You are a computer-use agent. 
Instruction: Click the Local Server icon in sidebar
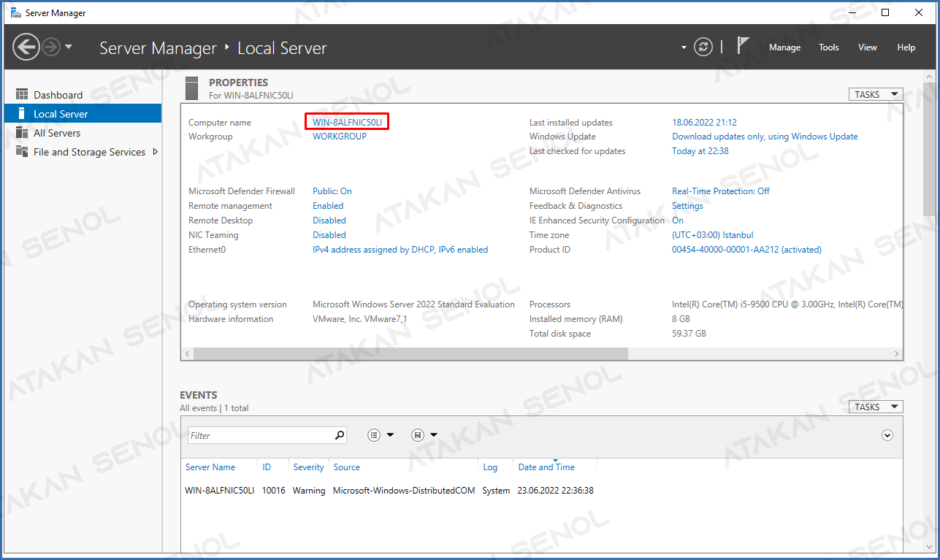tap(21, 114)
